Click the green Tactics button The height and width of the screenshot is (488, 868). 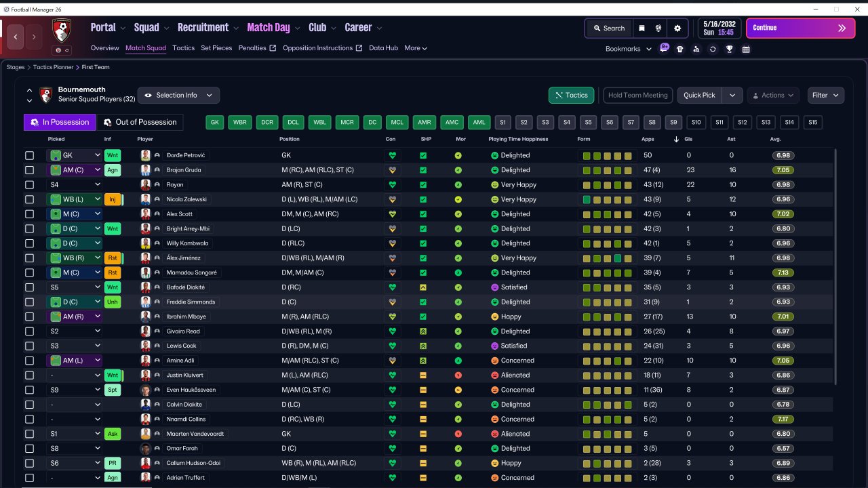coord(572,96)
